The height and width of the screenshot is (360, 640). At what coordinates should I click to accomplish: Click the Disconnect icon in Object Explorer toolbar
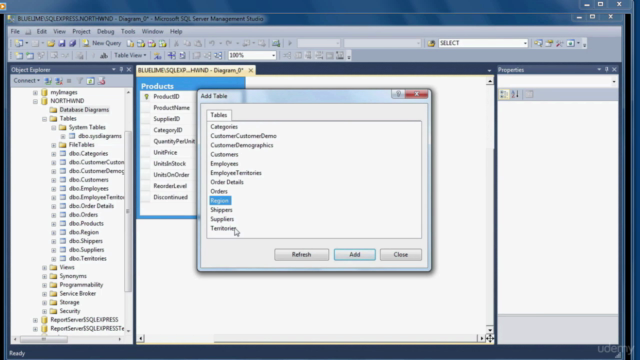point(59,81)
